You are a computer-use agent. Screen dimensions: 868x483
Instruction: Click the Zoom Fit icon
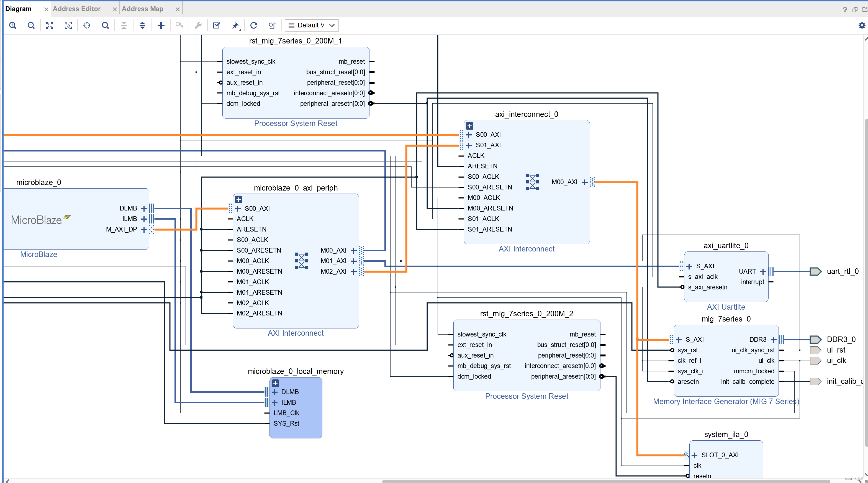click(x=50, y=25)
